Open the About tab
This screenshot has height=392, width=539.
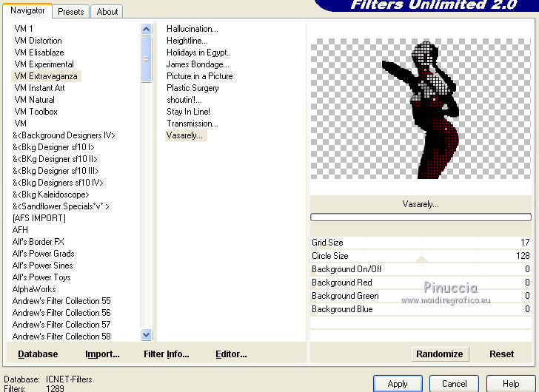pos(107,12)
